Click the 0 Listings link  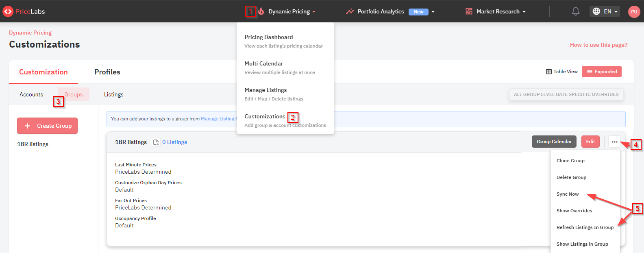coord(174,142)
